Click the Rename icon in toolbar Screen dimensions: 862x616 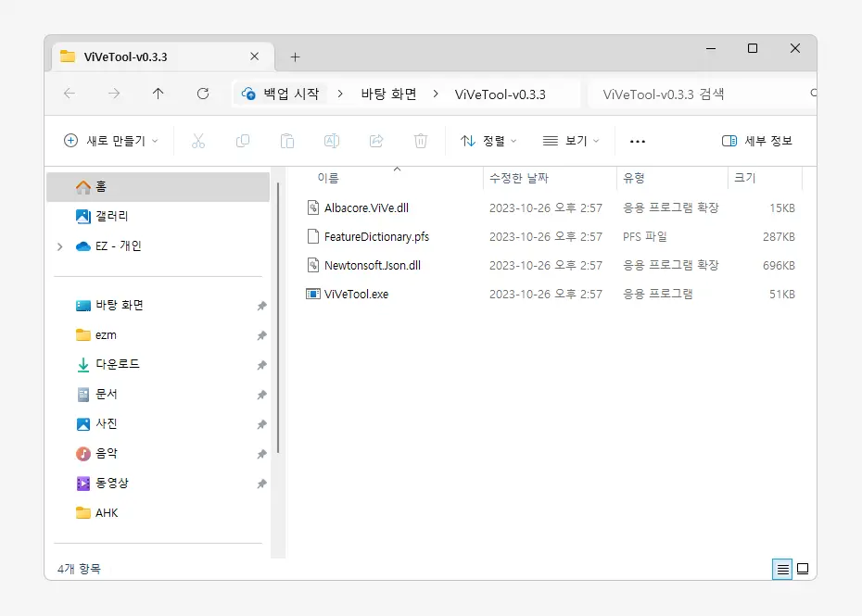332,141
